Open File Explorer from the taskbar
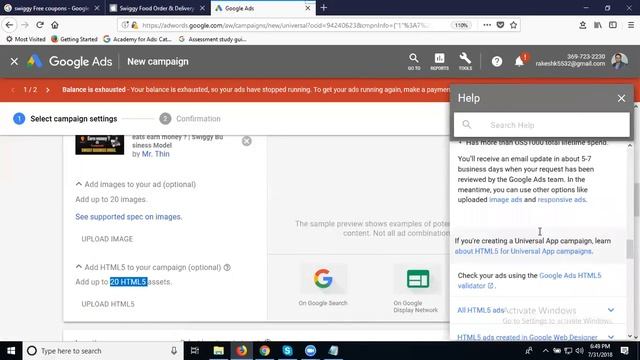Viewport: 640px width, 360px height. 218,351
